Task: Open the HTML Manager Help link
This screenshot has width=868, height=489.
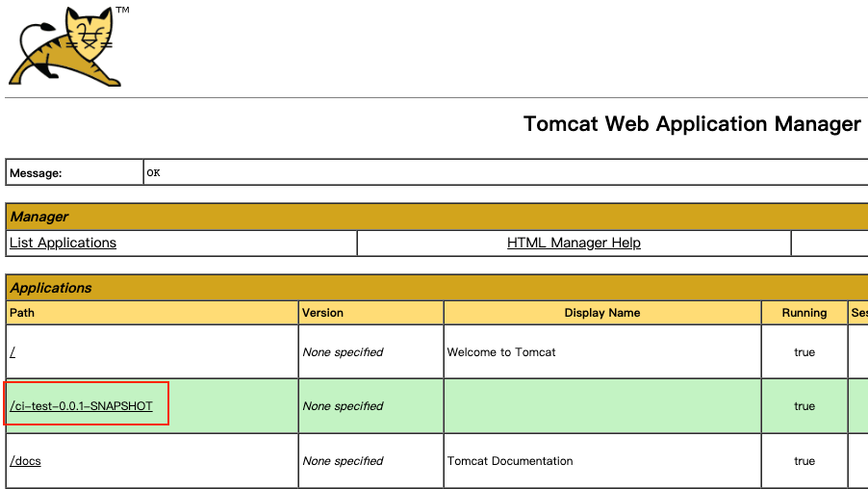Action: click(x=574, y=243)
